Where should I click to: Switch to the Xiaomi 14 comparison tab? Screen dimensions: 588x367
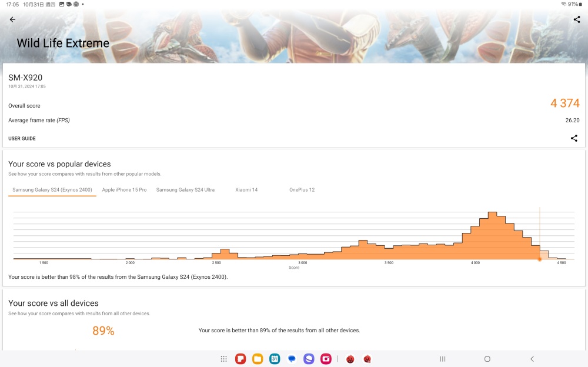(x=246, y=190)
